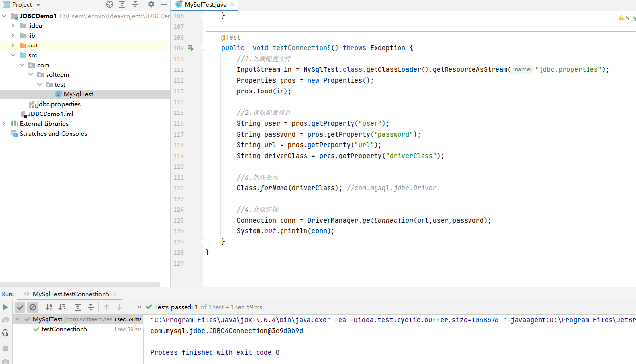Show more Run toolbar actions chevrons
Viewport: 636px width, 364px height.
[x=139, y=307]
